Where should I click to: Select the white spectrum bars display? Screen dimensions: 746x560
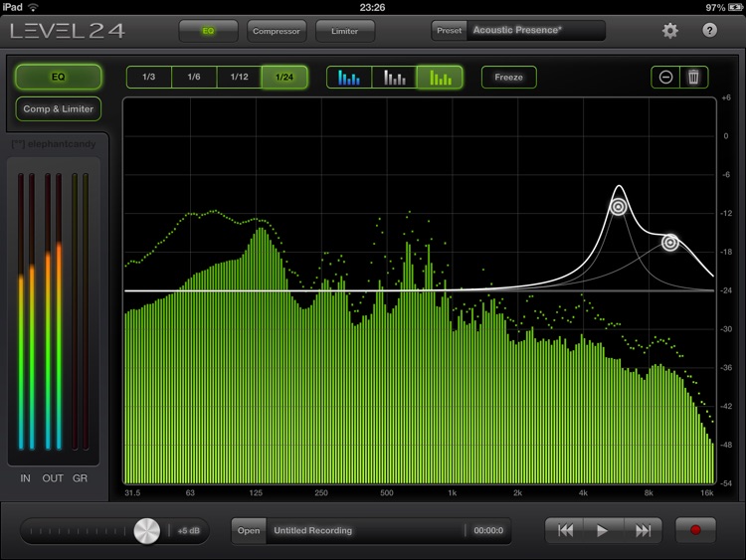pos(395,77)
